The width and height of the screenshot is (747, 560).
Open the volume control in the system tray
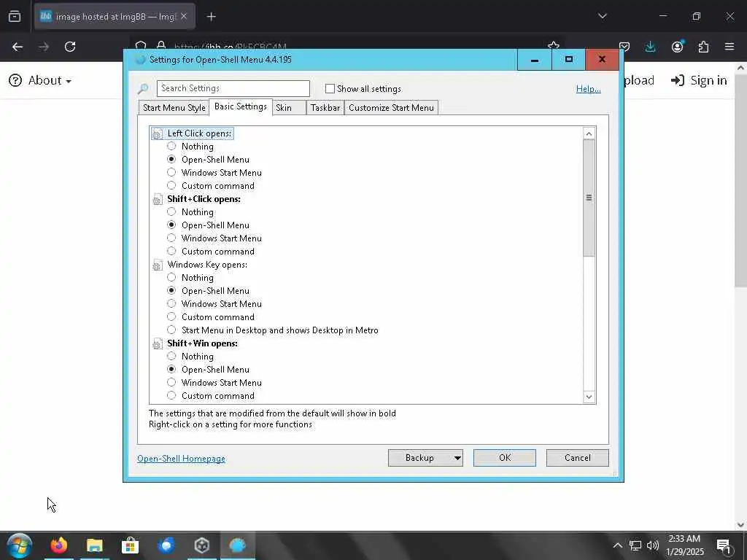coord(653,545)
